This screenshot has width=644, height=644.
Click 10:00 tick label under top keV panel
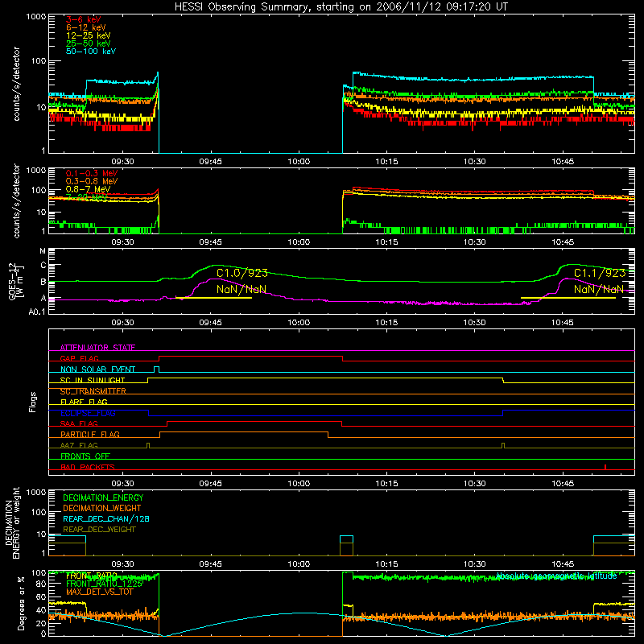point(299,162)
